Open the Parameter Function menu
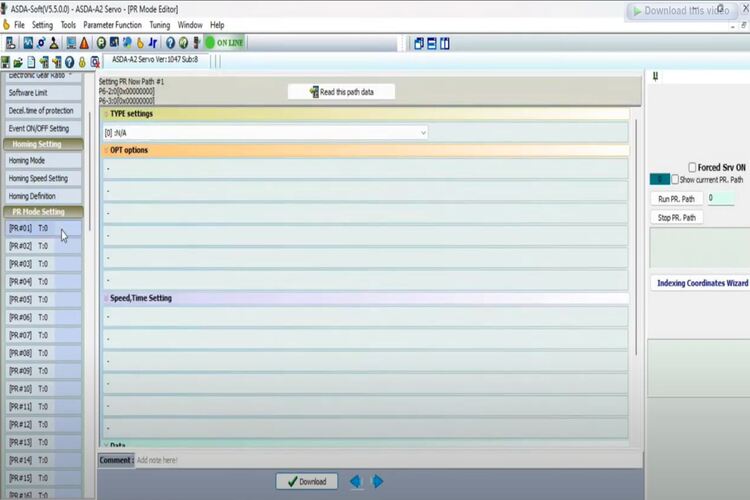The height and width of the screenshot is (500, 750). tap(112, 25)
